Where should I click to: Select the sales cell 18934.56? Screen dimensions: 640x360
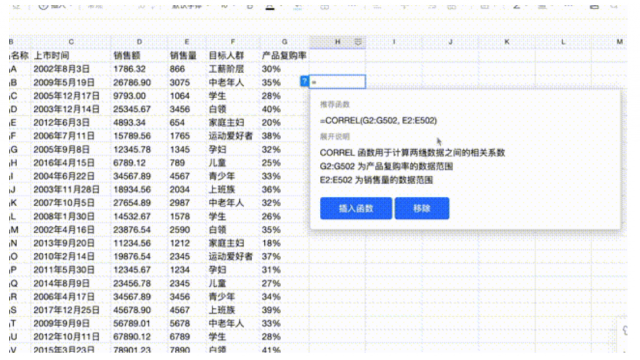139,189
